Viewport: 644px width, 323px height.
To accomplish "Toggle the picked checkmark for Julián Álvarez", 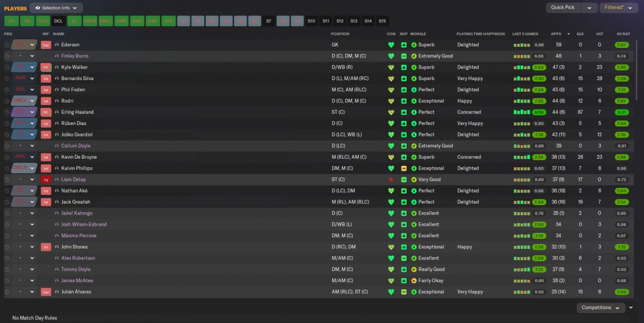I will [x=7, y=292].
